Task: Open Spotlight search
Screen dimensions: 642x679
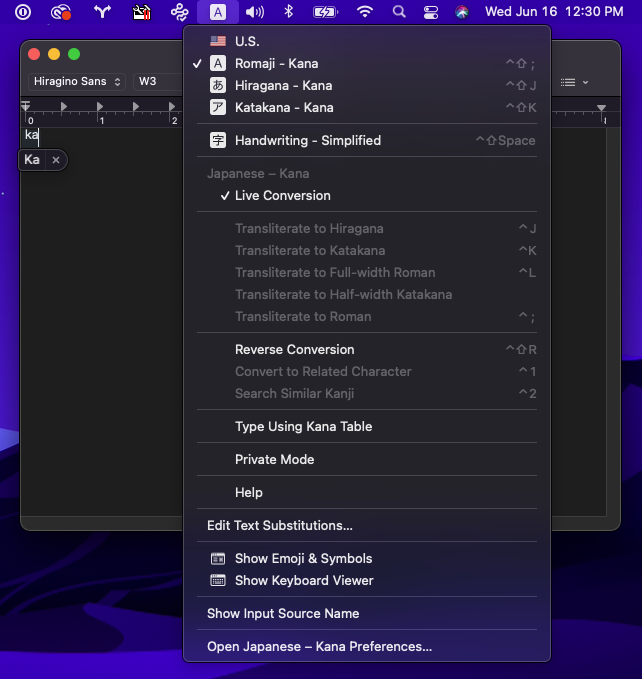Action: (x=399, y=12)
